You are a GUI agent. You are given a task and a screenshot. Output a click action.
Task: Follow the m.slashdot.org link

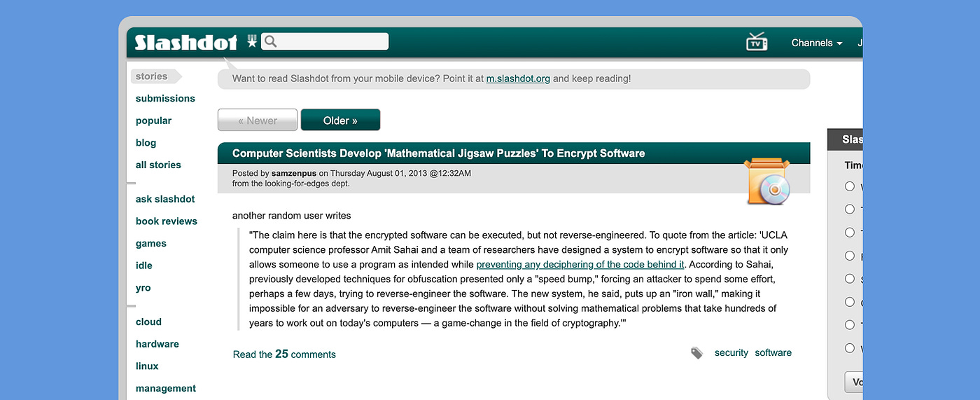coord(518,78)
